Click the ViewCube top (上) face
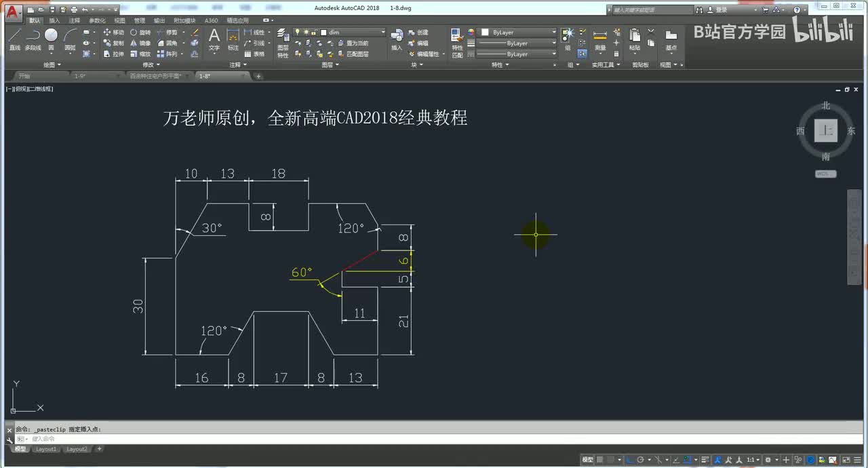Viewport: 868px width, 468px height. 826,131
